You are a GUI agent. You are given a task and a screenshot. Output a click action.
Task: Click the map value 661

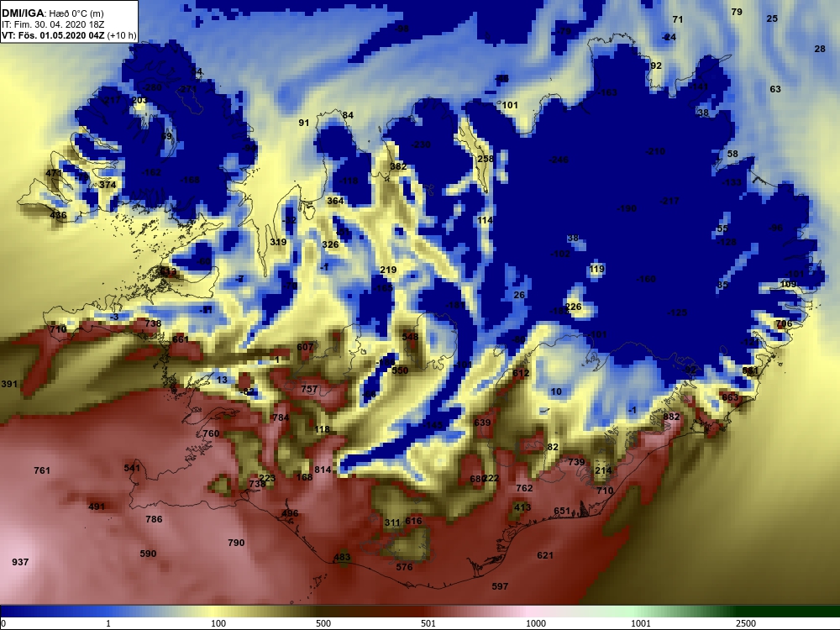[181, 339]
